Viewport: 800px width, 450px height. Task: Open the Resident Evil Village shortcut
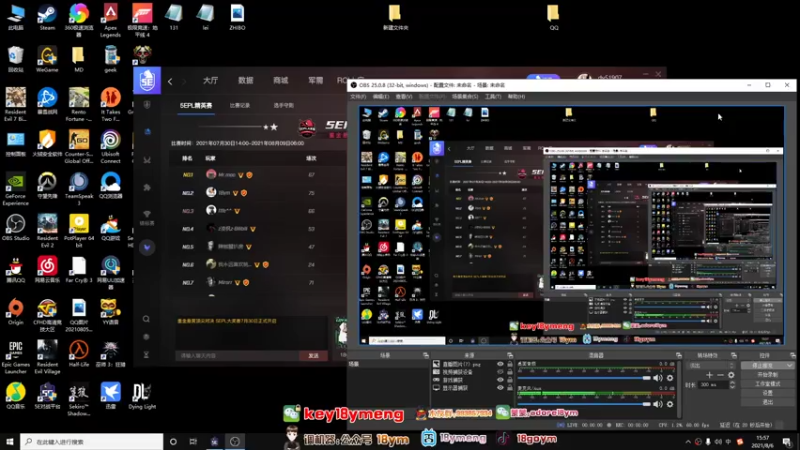pos(47,358)
